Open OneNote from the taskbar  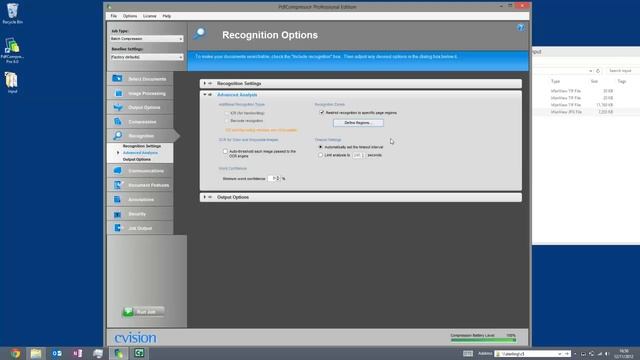77,353
